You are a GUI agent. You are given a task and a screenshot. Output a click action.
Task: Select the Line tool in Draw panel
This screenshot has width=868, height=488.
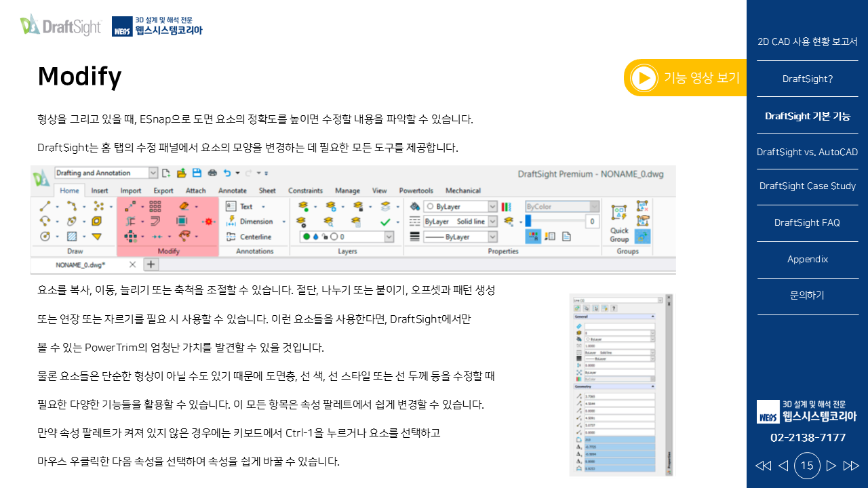(45, 206)
